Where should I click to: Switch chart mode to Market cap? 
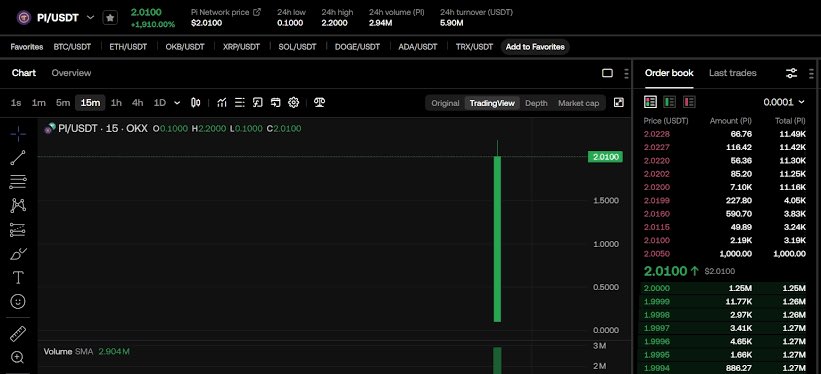click(x=578, y=103)
